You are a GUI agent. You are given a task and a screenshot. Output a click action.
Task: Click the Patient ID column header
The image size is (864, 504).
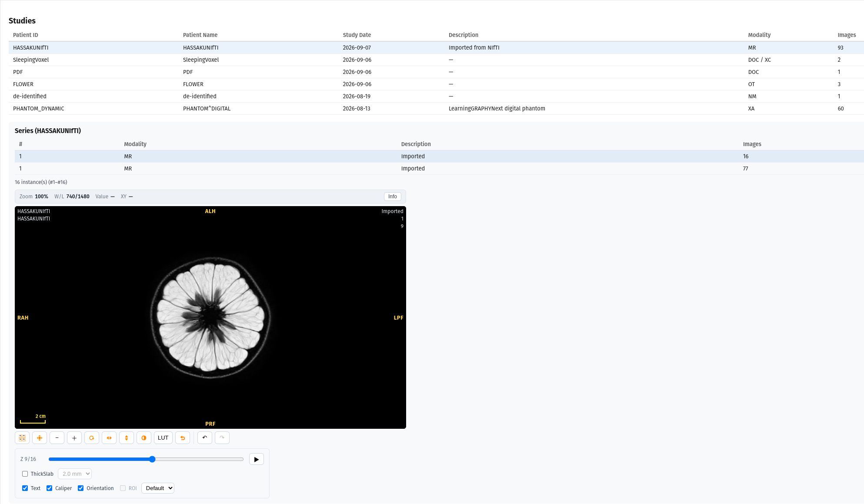pyautogui.click(x=26, y=35)
